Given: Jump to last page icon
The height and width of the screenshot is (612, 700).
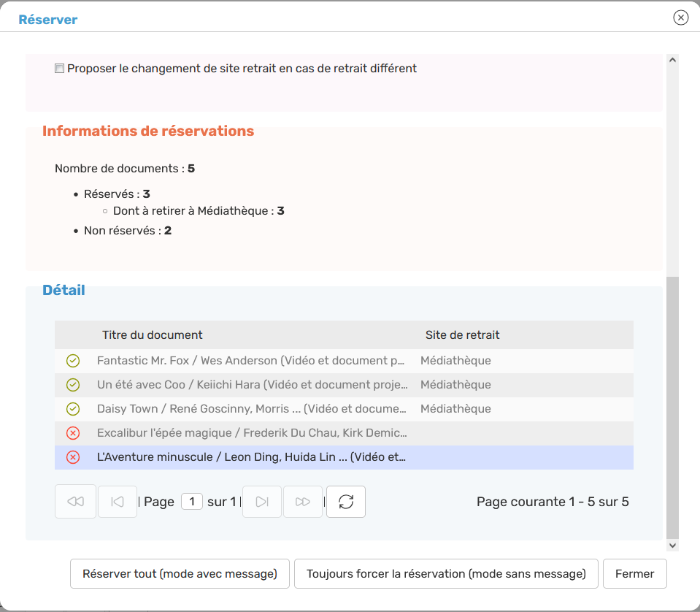Looking at the screenshot, I should tap(303, 502).
